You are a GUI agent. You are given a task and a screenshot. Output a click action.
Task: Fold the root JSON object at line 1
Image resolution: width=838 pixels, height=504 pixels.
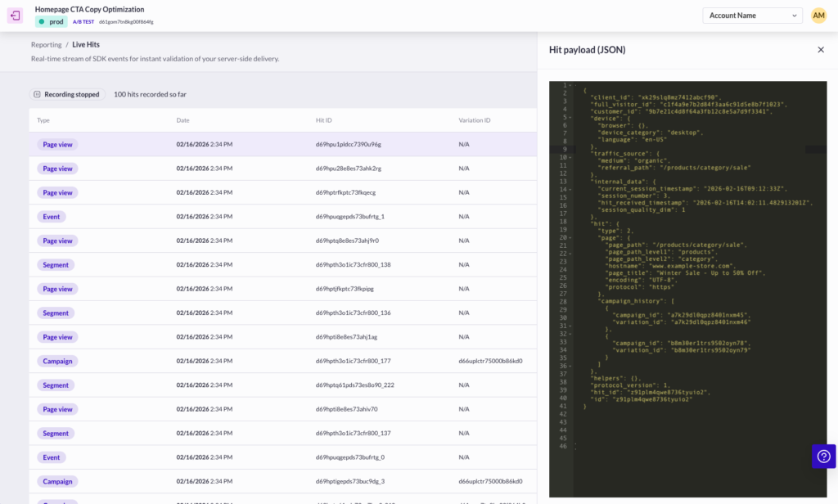570,85
